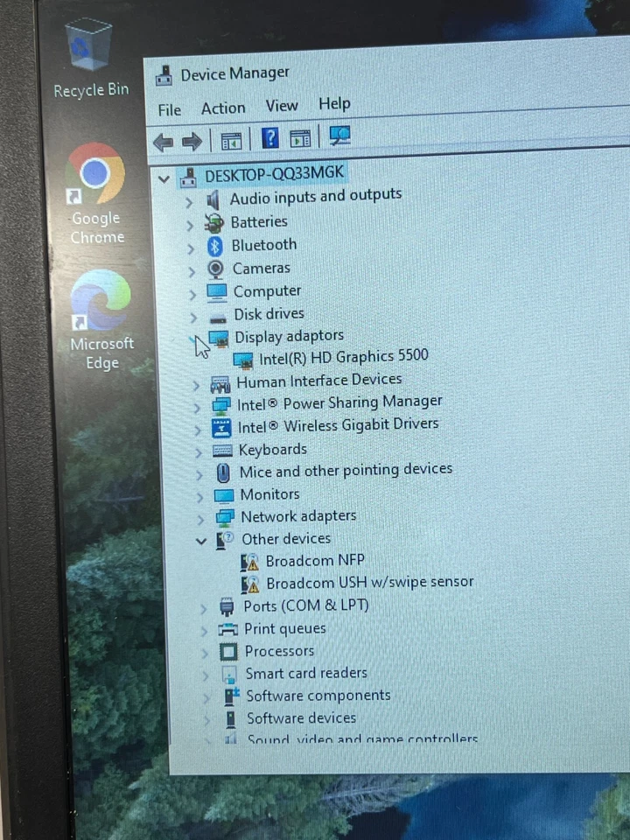
Task: Click Scan for hardware changes icon
Action: coord(339,136)
